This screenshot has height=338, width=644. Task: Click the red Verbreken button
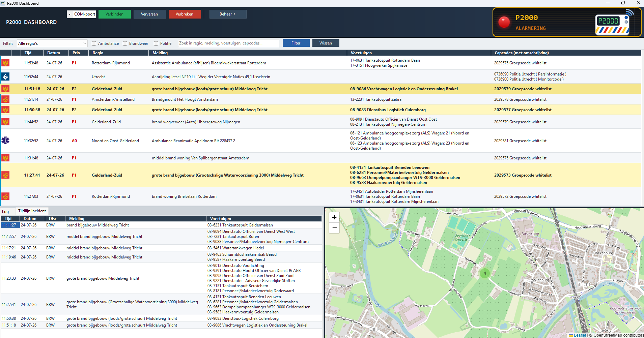(185, 14)
